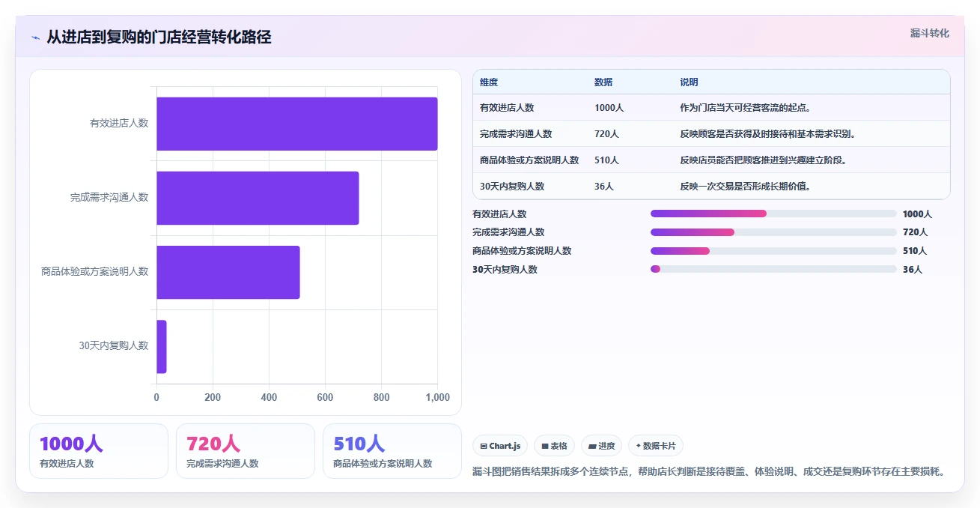Click the 720人 data card

pos(246,451)
